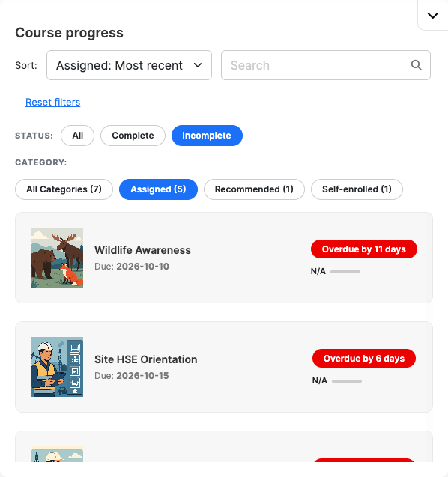448x477 pixels.
Task: Click the Overdue by 11 days badge
Action: tap(364, 249)
